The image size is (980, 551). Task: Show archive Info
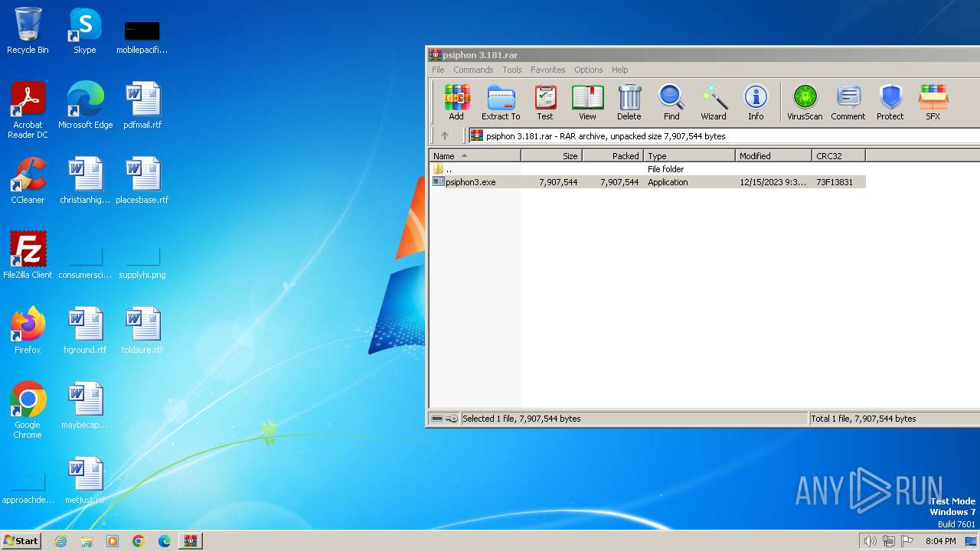[x=756, y=103]
